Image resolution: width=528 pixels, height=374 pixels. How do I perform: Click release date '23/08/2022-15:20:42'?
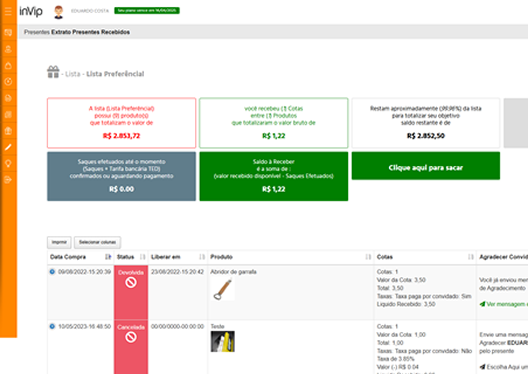click(177, 272)
